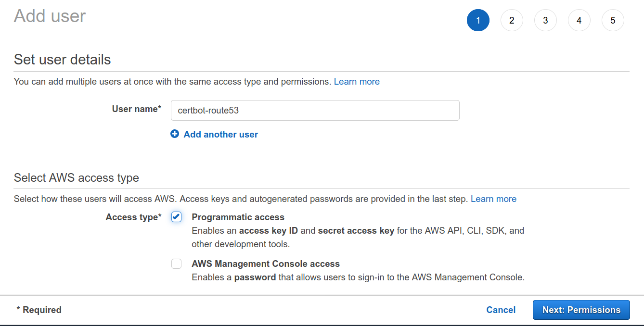Screen dimensions: 644x326
Task: Click inside the User name field
Action: pyautogui.click(x=315, y=110)
